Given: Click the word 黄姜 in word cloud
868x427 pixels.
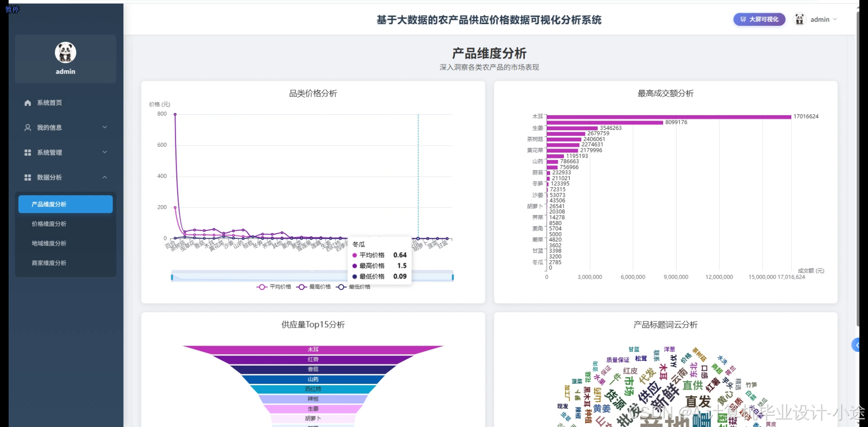Looking at the screenshot, I should tap(602, 409).
